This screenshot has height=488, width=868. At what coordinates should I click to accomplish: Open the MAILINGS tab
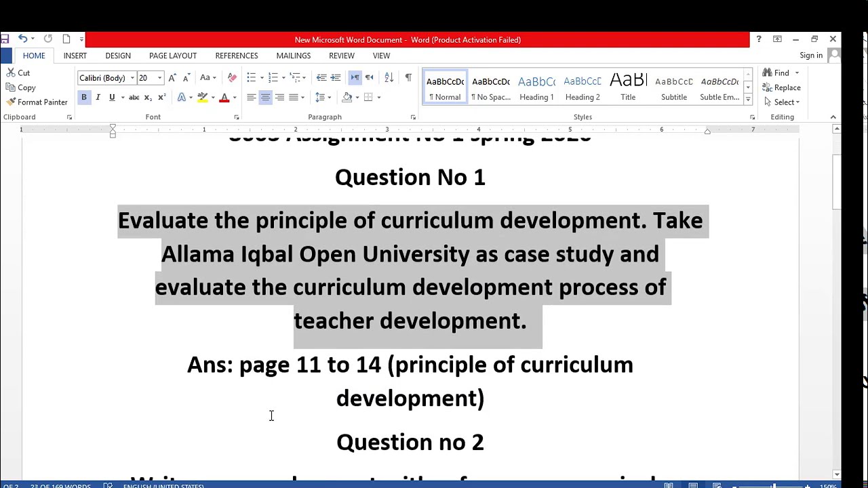294,56
